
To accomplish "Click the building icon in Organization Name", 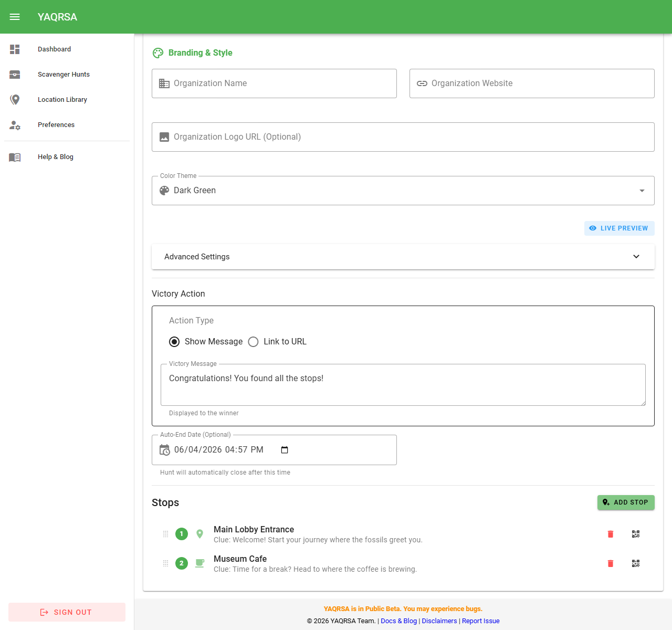I will pos(164,83).
